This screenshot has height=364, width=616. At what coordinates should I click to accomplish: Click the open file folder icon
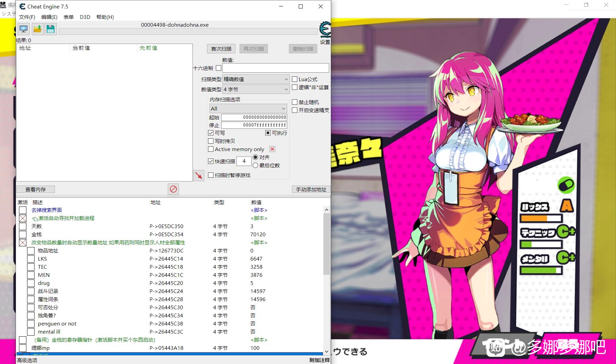(38, 29)
